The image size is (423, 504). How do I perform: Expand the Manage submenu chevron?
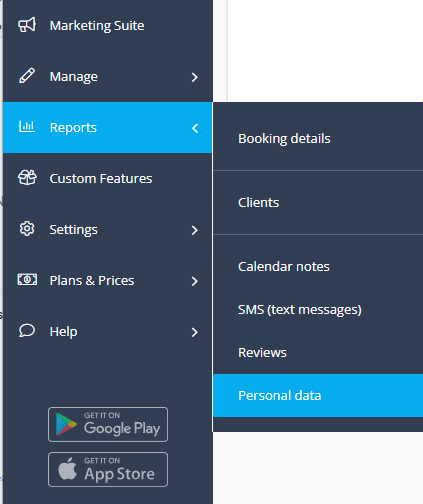coord(195,77)
